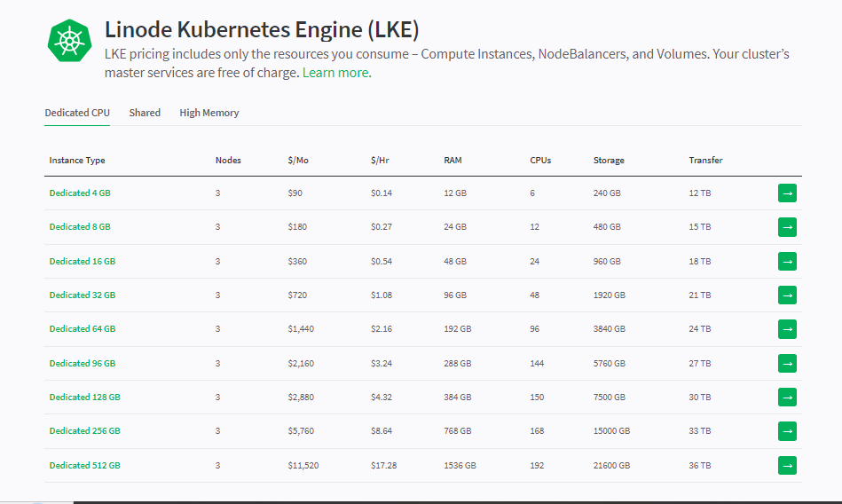Click the green Kubernetes helm logo

point(69,41)
